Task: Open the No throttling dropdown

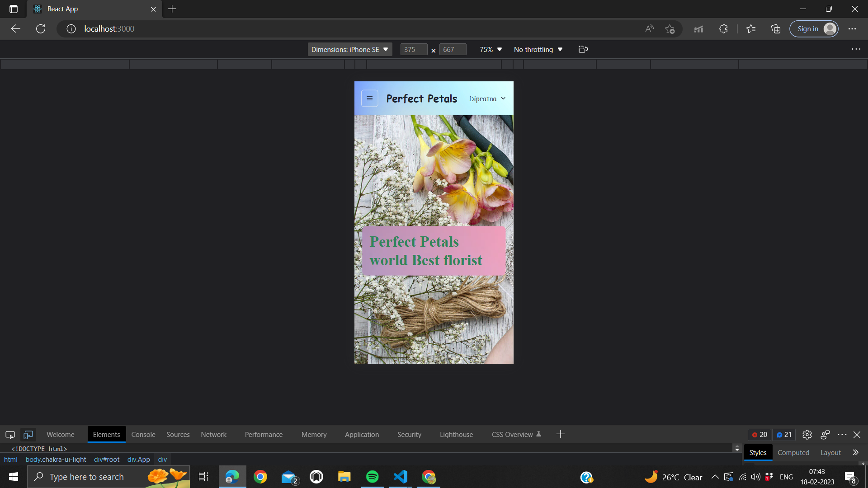Action: 538,49
